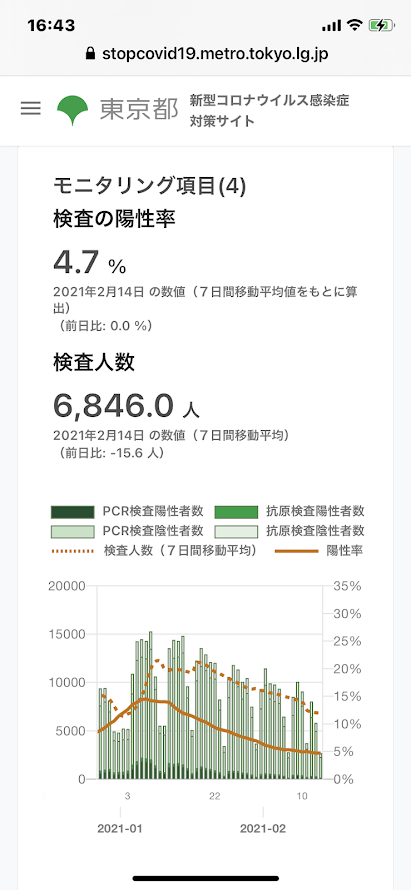Open the stopcovid19.metro.tokyo.lg.jp address bar

click(x=206, y=54)
